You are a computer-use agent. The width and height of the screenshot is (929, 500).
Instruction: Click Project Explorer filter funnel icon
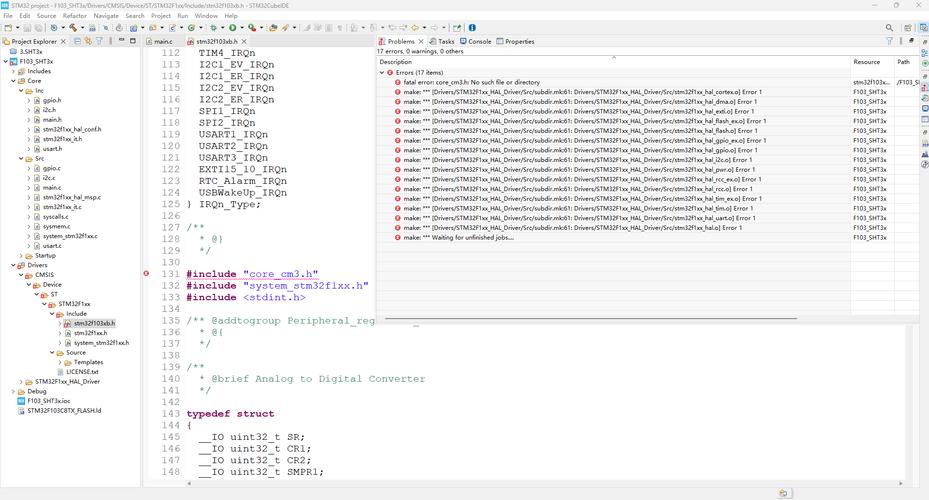[x=99, y=41]
